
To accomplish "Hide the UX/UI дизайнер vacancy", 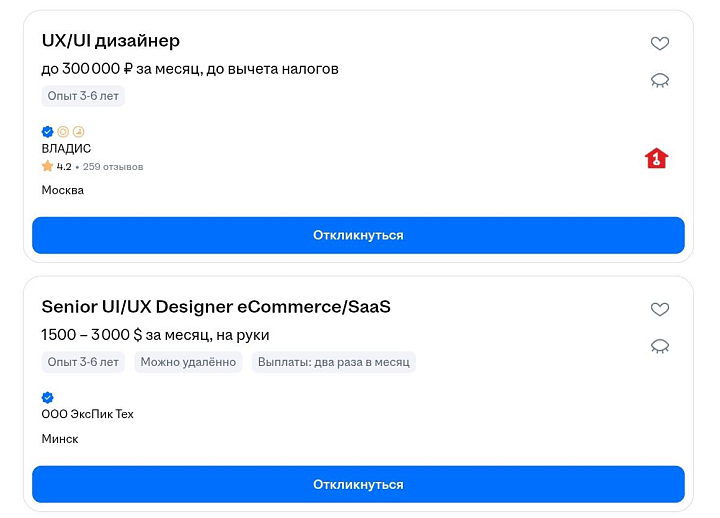I will (x=659, y=80).
